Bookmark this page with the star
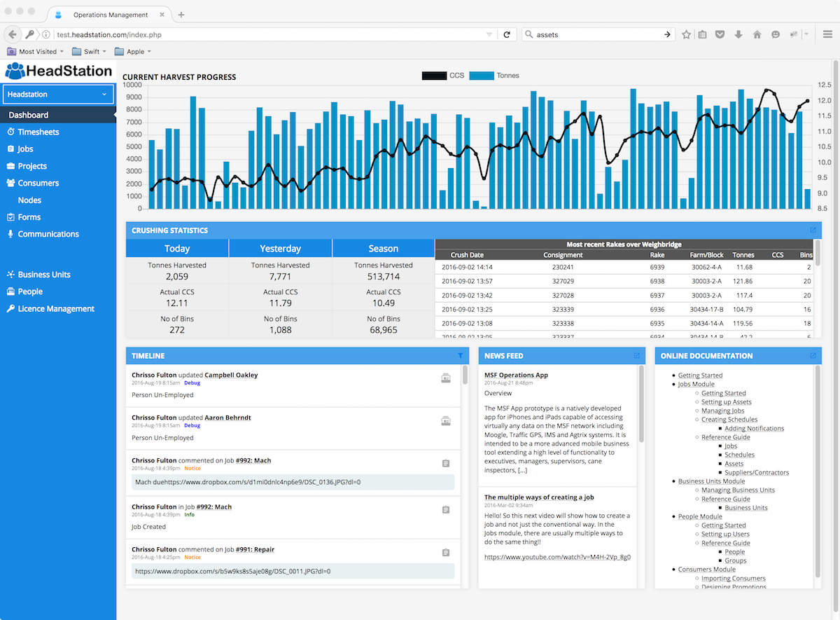This screenshot has height=620, width=840. click(x=686, y=34)
